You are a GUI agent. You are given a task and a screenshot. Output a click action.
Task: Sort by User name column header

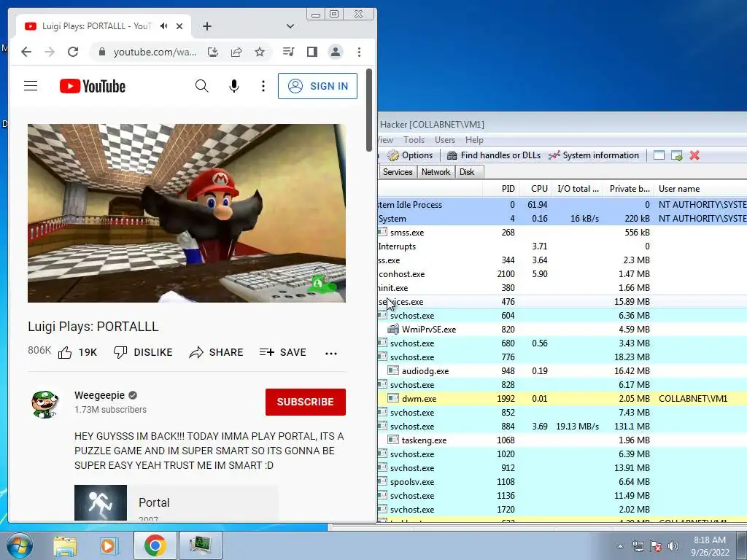[700, 189]
